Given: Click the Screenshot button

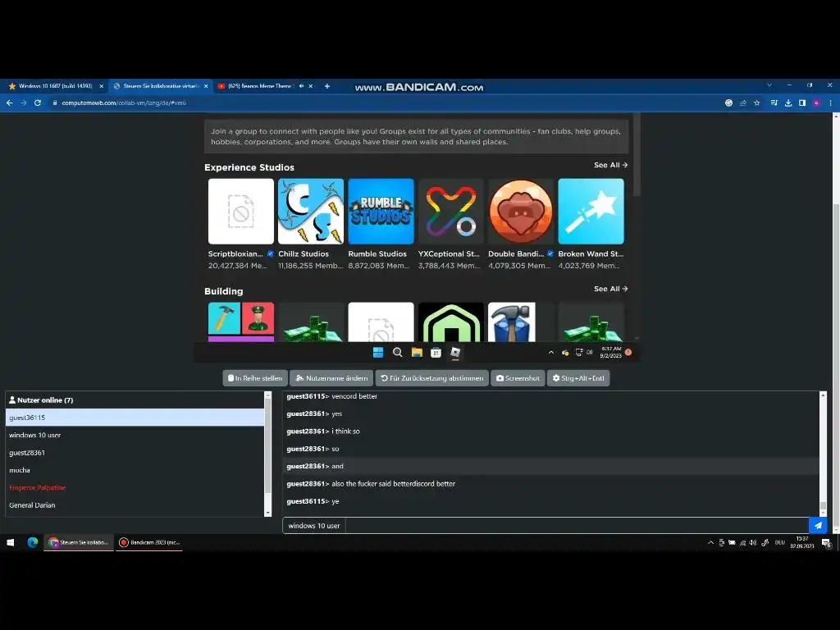Looking at the screenshot, I should point(518,378).
